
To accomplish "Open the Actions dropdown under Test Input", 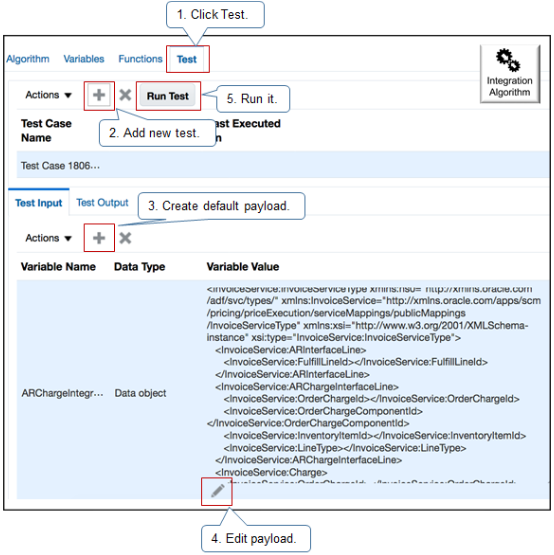I will tap(48, 238).
